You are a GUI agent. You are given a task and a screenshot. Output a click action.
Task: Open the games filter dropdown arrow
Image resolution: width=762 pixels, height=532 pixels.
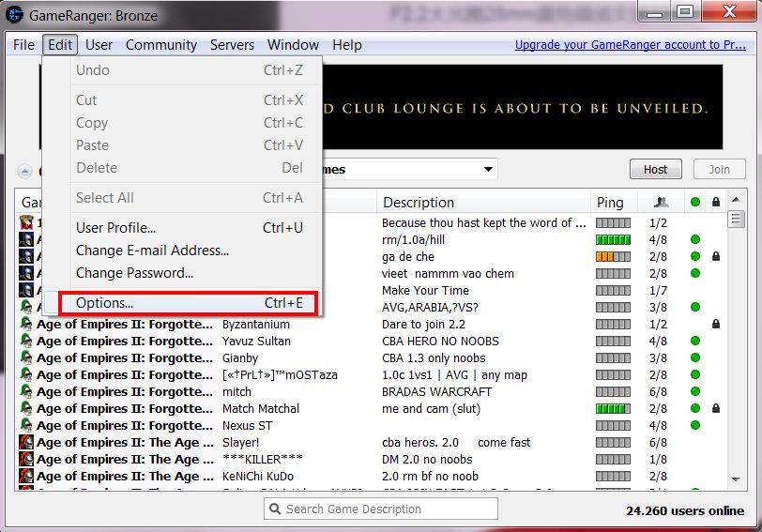point(488,169)
